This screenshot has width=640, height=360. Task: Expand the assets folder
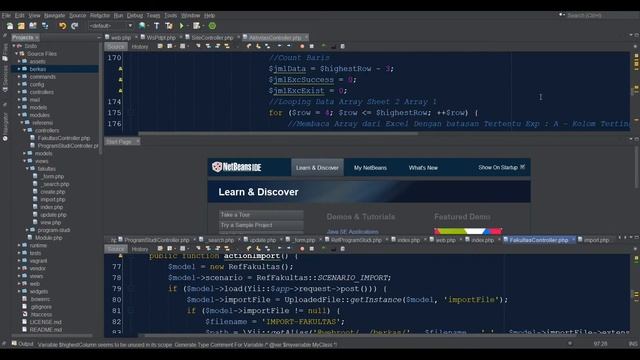(19, 61)
